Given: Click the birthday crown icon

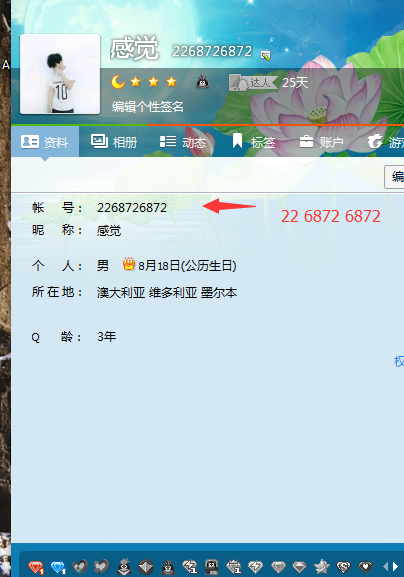Looking at the screenshot, I should click(x=129, y=264).
